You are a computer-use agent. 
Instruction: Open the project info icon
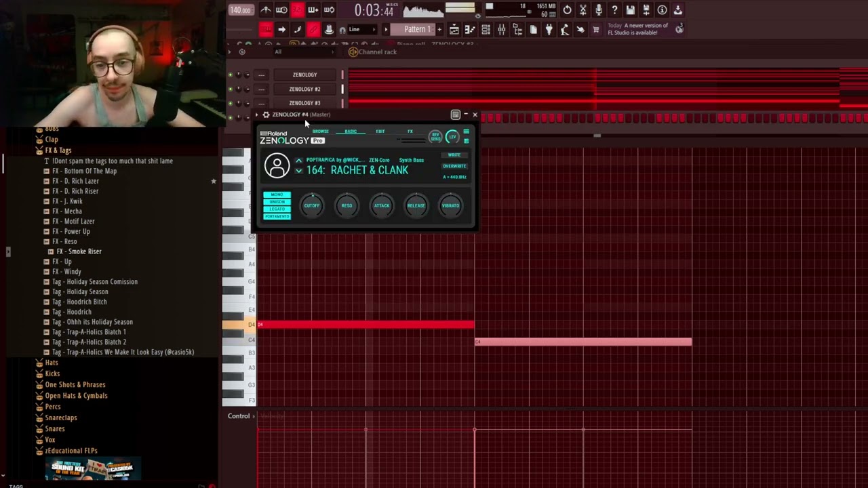click(x=661, y=9)
